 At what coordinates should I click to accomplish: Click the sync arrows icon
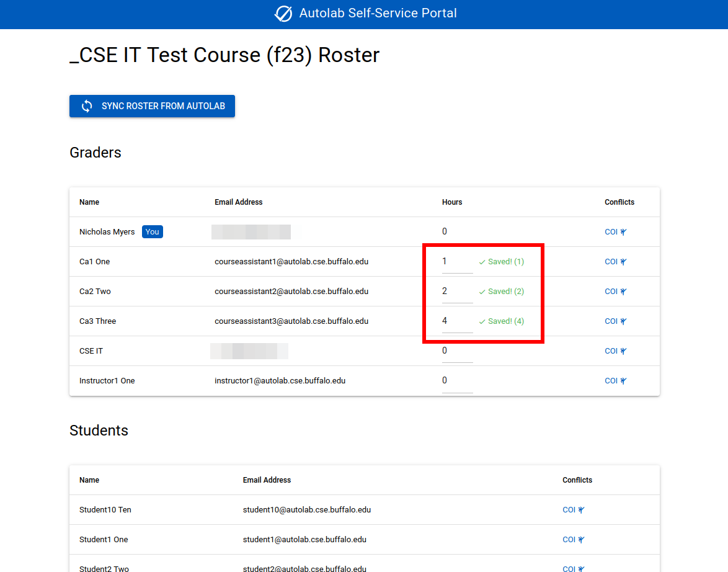(x=87, y=106)
